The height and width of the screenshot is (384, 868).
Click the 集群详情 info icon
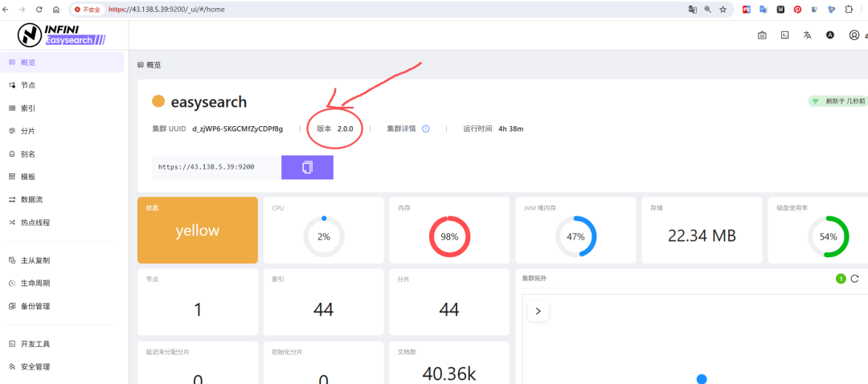426,129
